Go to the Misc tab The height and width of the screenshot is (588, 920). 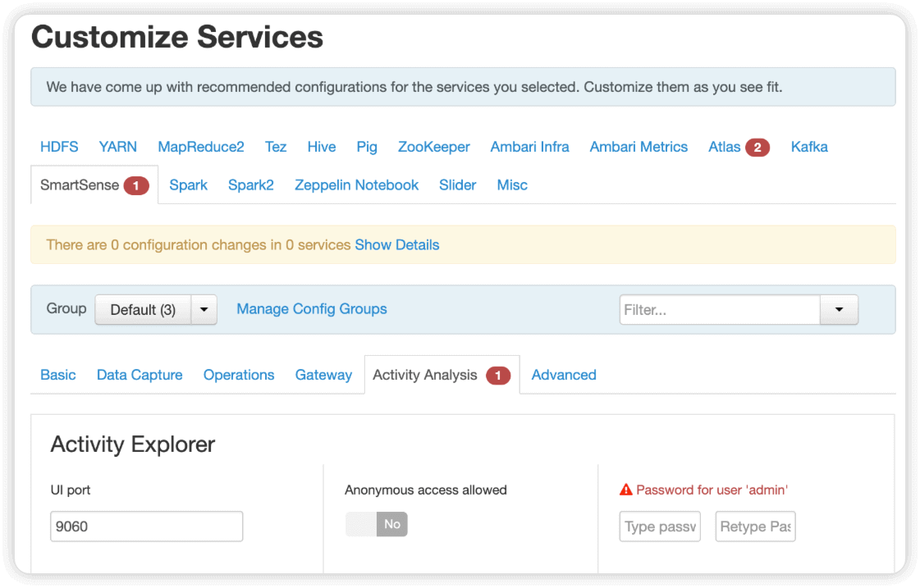[512, 185]
